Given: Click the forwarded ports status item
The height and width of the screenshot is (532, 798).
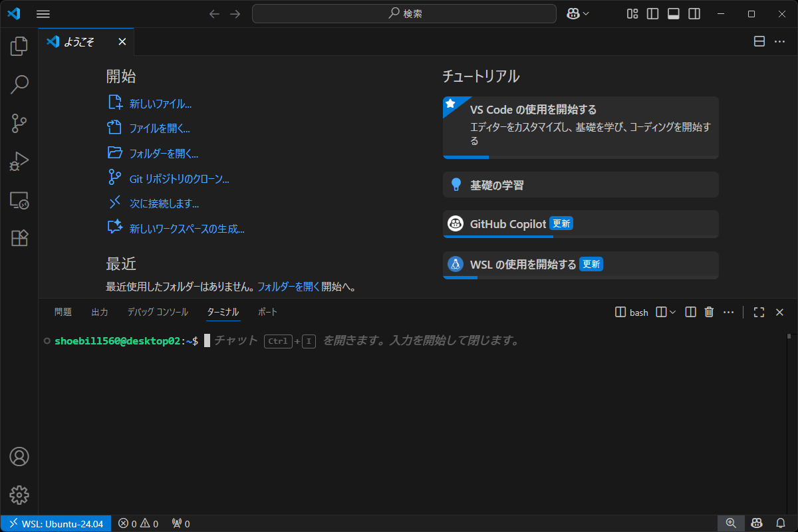Looking at the screenshot, I should [x=180, y=523].
